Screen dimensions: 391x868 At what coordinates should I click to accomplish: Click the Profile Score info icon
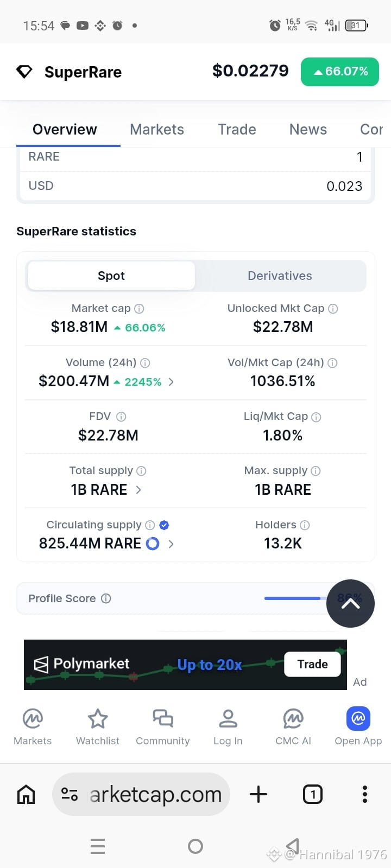[x=106, y=598]
